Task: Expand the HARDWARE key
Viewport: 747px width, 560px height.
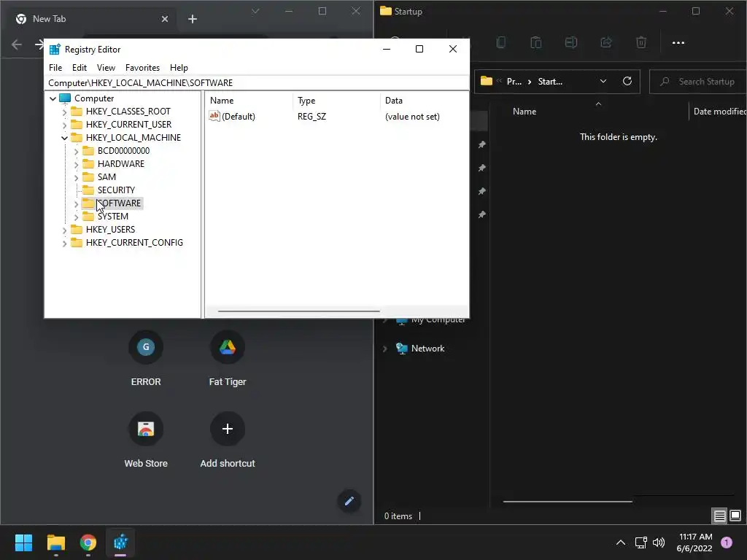Action: pos(76,164)
